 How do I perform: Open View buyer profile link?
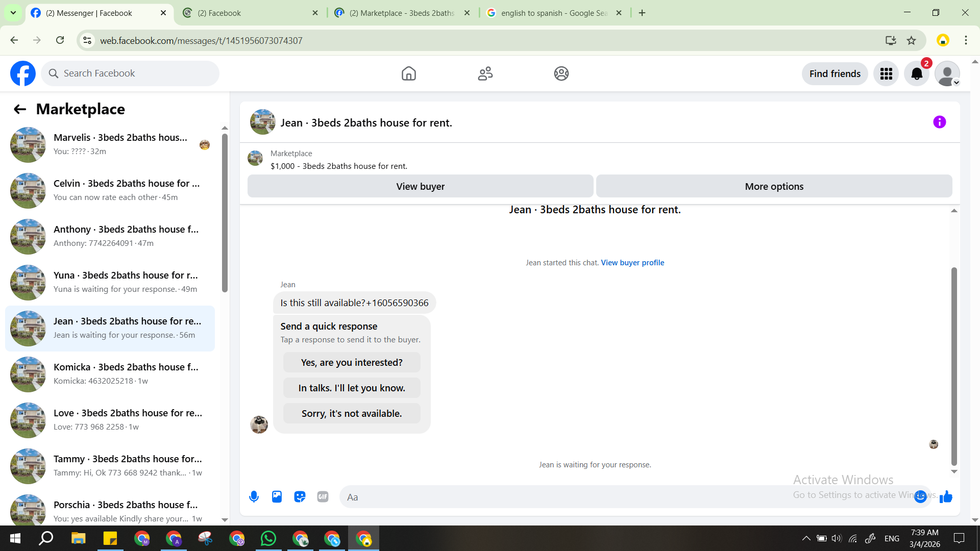coord(632,263)
